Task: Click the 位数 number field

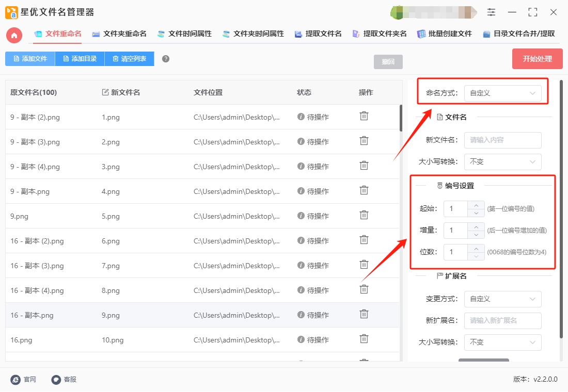Action: [x=456, y=252]
